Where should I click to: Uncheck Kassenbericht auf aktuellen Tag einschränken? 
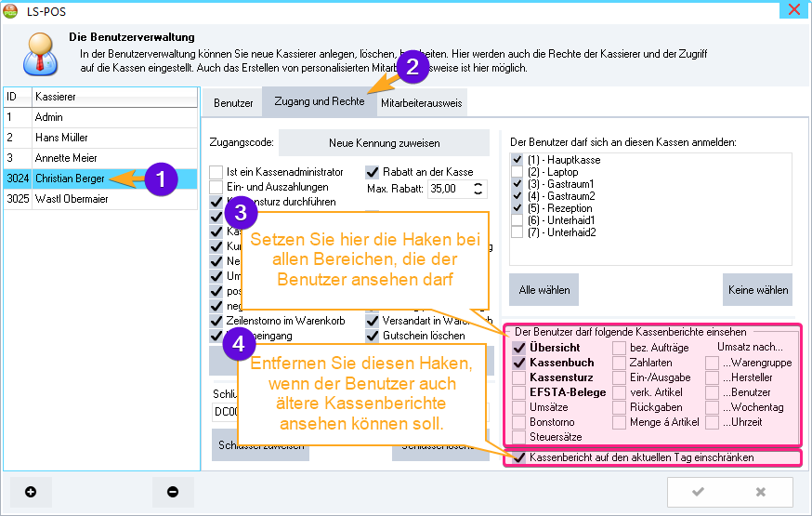tap(519, 457)
